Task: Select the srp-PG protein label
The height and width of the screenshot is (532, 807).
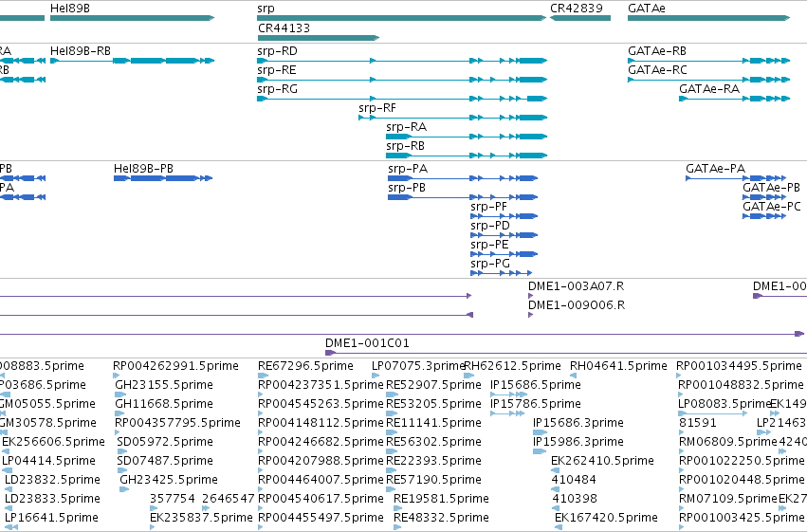Action: tap(490, 264)
